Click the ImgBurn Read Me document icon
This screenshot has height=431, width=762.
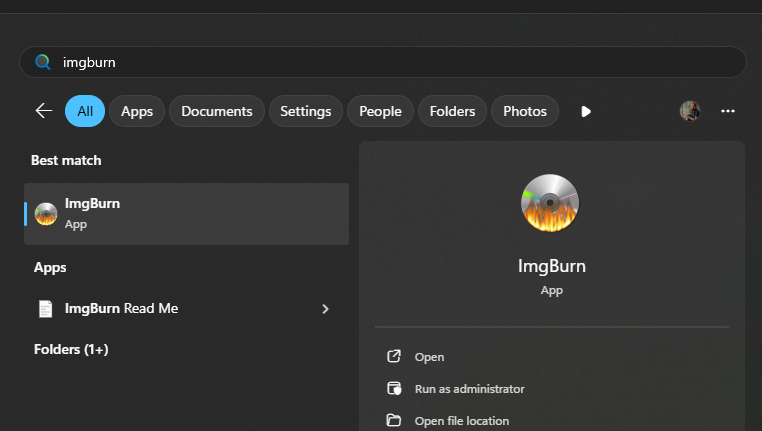pyautogui.click(x=46, y=309)
